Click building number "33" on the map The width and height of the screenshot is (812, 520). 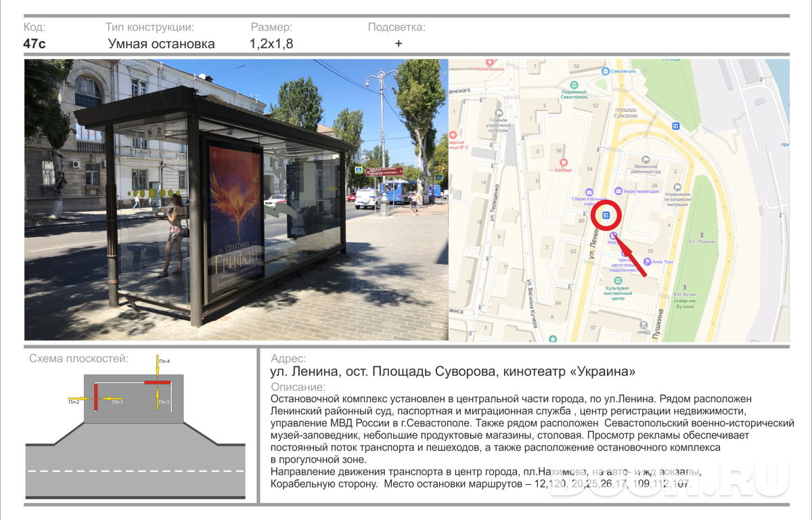pyautogui.click(x=650, y=251)
